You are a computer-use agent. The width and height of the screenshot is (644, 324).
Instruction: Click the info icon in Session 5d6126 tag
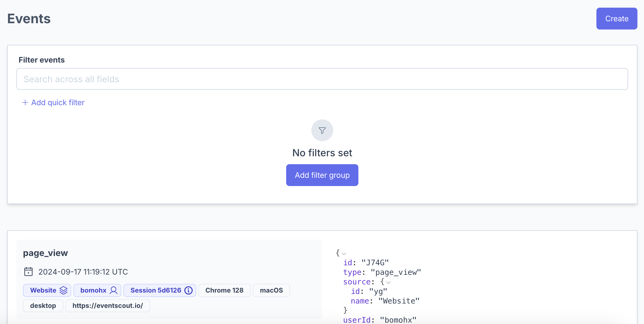point(188,290)
